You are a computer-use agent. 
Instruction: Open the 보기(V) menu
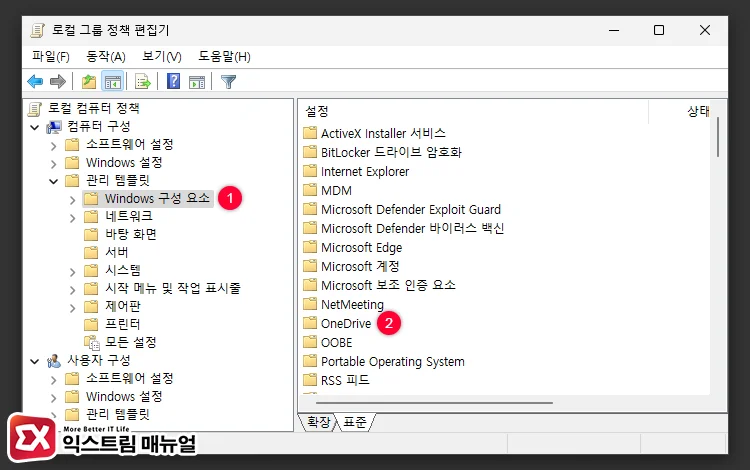pyautogui.click(x=162, y=56)
